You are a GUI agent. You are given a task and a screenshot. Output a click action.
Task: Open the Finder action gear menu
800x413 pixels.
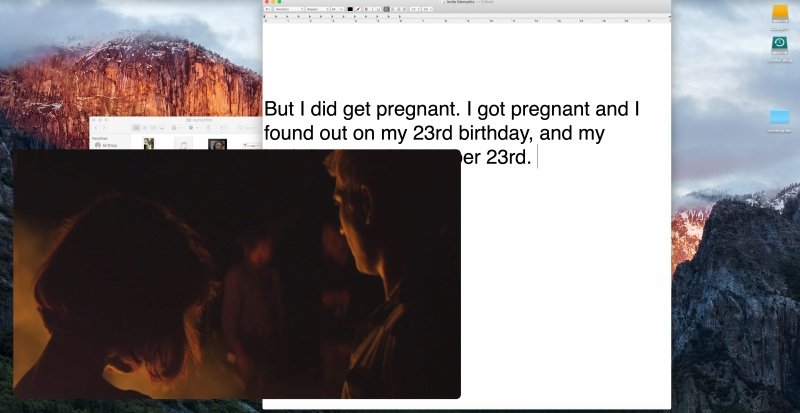tap(193, 128)
